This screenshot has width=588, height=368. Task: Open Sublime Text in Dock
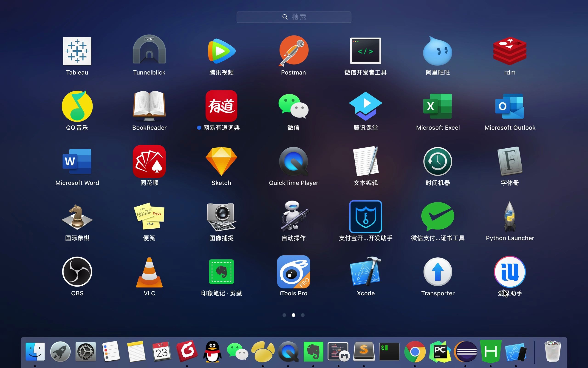pyautogui.click(x=364, y=351)
